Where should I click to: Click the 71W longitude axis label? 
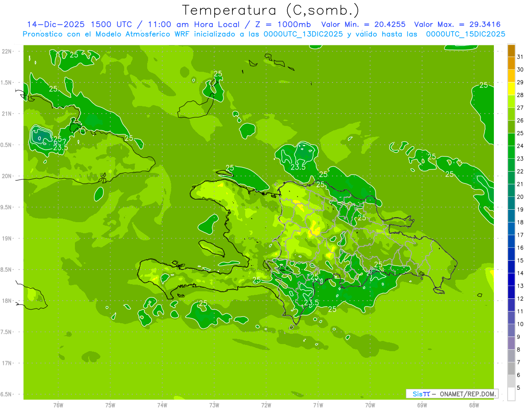coord(318,405)
